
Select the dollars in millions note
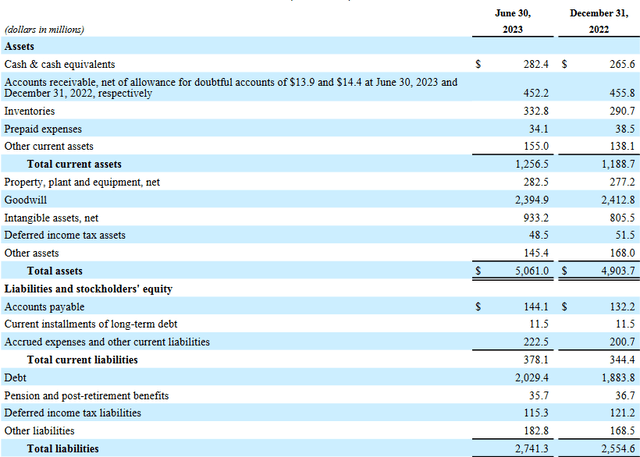point(44,30)
